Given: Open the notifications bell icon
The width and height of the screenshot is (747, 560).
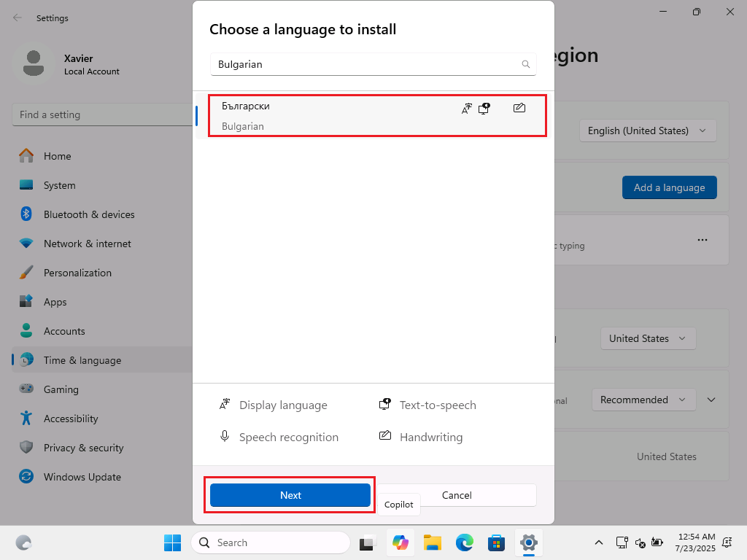Looking at the screenshot, I should coord(727,542).
